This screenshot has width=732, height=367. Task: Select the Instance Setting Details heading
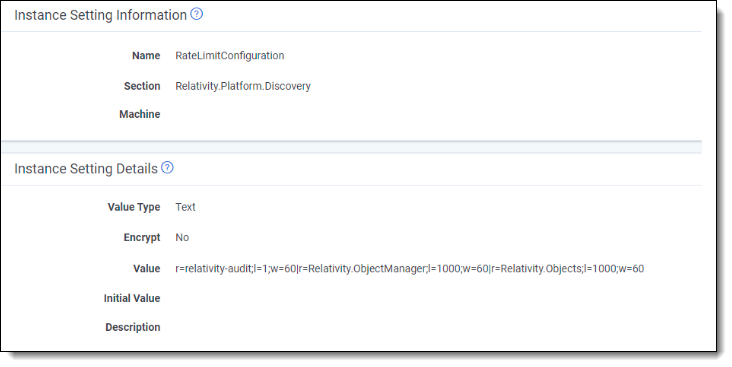pos(86,169)
